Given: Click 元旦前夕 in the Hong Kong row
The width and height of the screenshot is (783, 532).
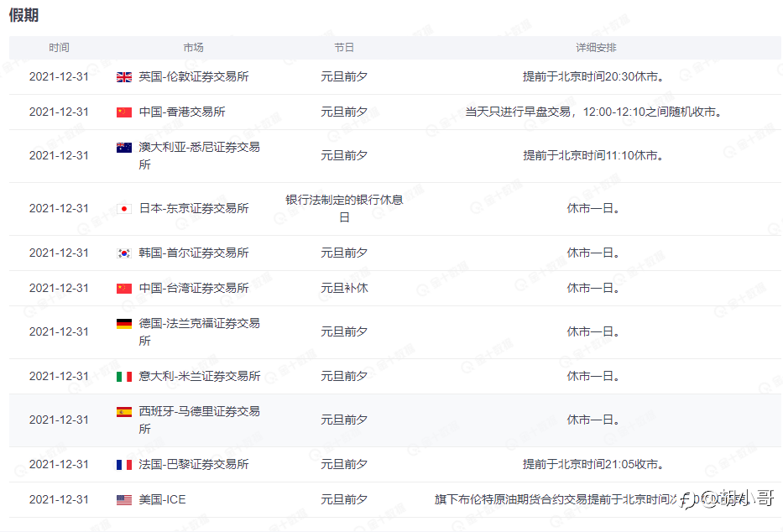Looking at the screenshot, I should 344,112.
